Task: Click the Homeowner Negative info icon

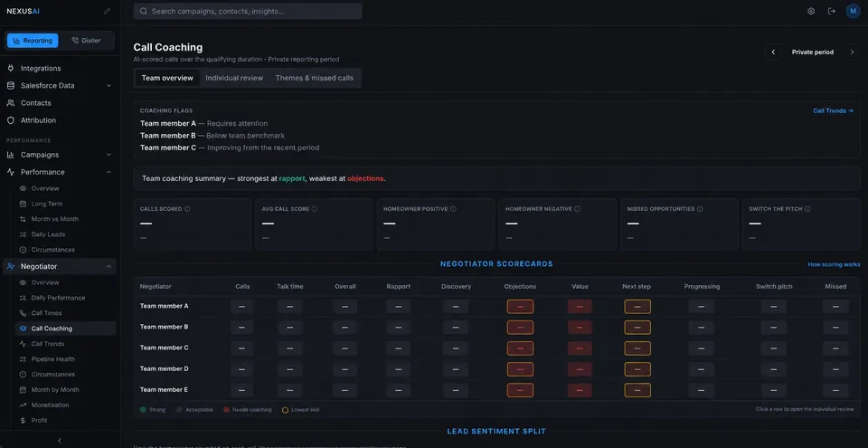Action: tap(578, 209)
